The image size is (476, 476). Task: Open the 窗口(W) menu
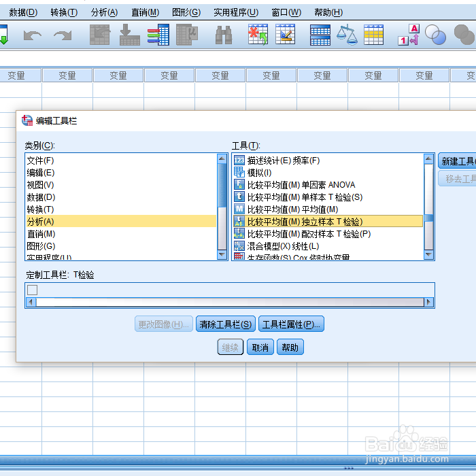click(286, 12)
